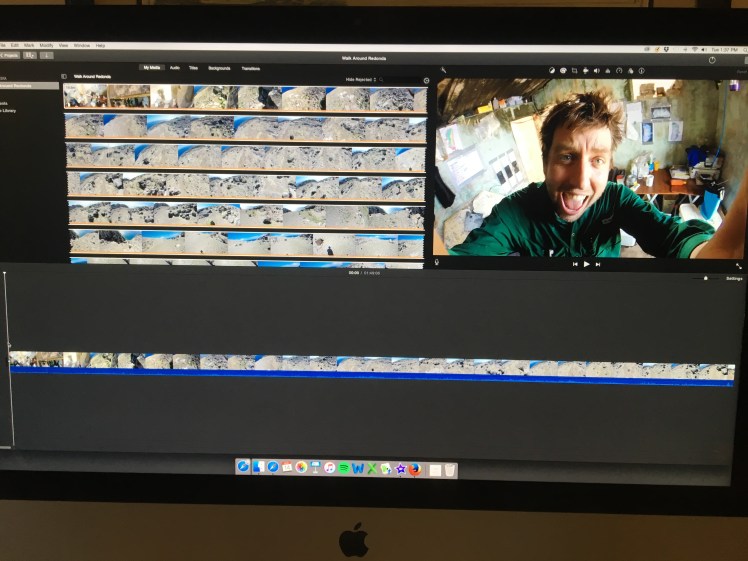Show the clip information icon
The height and width of the screenshot is (561, 748).
tap(642, 70)
